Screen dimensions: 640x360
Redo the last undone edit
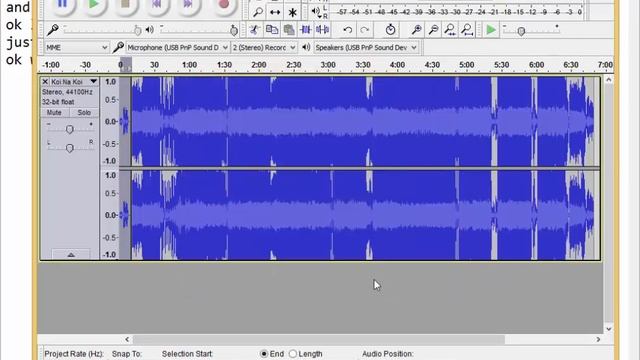(364, 30)
